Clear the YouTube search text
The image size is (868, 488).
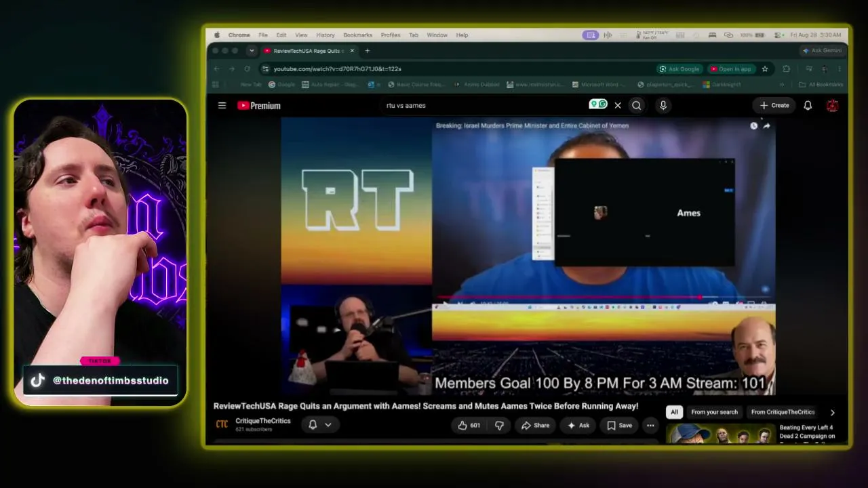(x=618, y=105)
